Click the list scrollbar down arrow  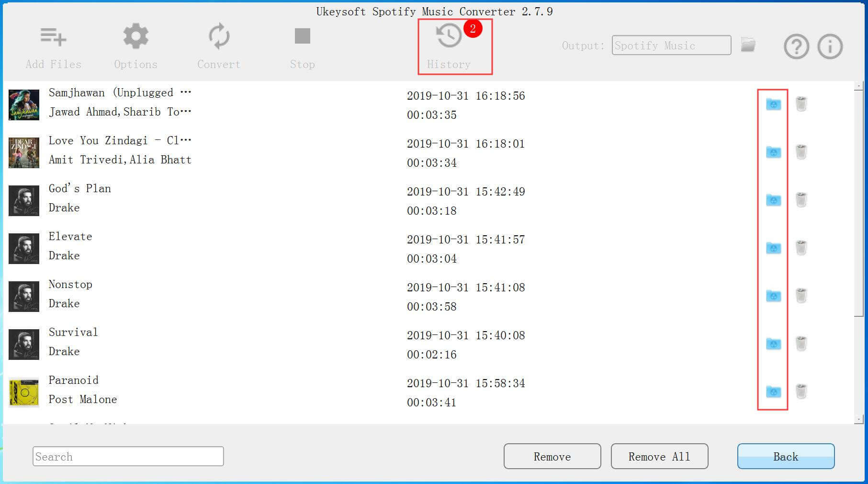(x=858, y=419)
